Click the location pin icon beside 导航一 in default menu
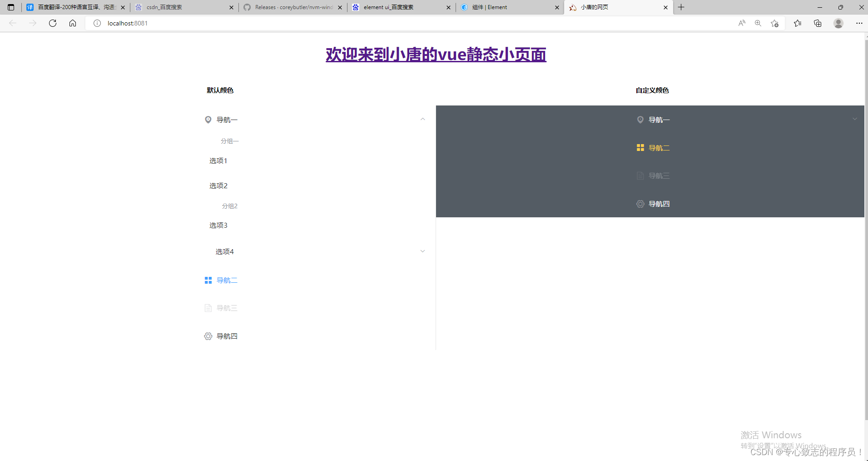The width and height of the screenshot is (868, 461). tap(208, 120)
